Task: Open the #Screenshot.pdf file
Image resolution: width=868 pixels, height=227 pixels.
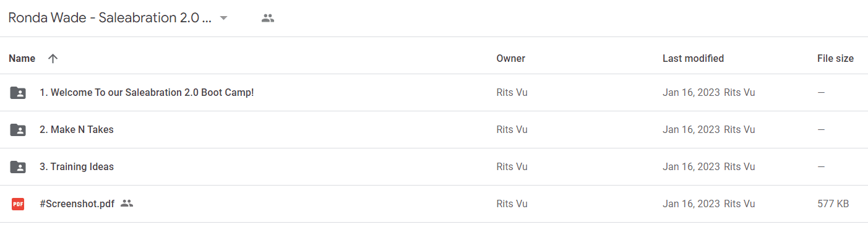Action: click(77, 203)
